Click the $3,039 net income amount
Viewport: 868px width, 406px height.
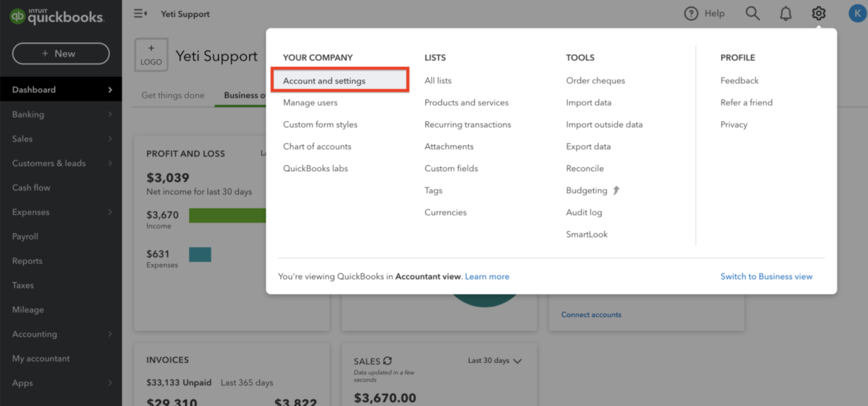pos(167,177)
